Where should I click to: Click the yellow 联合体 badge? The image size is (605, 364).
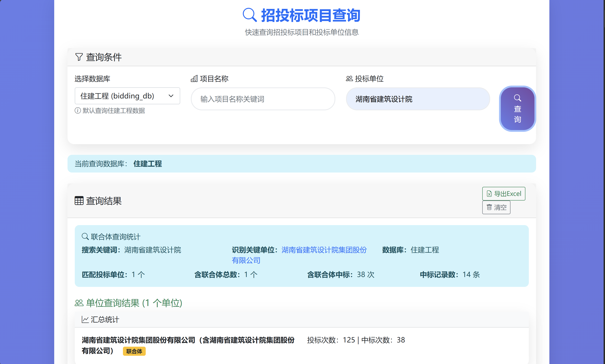(x=134, y=351)
